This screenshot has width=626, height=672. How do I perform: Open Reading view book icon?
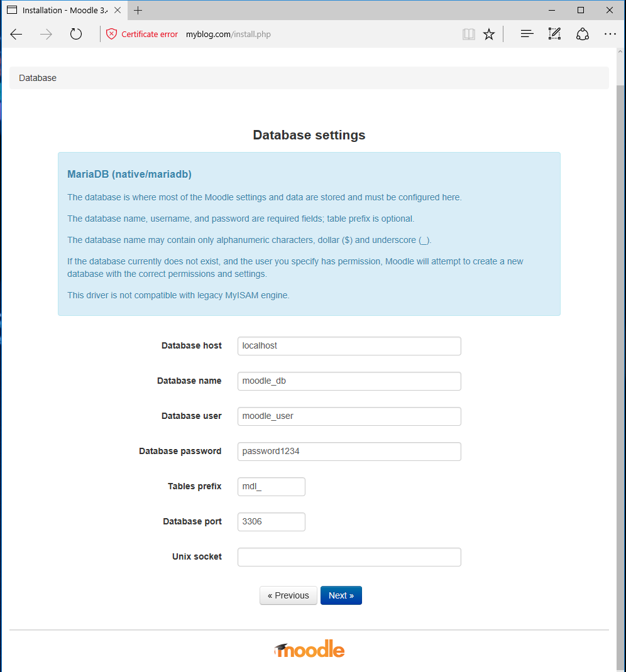[469, 34]
